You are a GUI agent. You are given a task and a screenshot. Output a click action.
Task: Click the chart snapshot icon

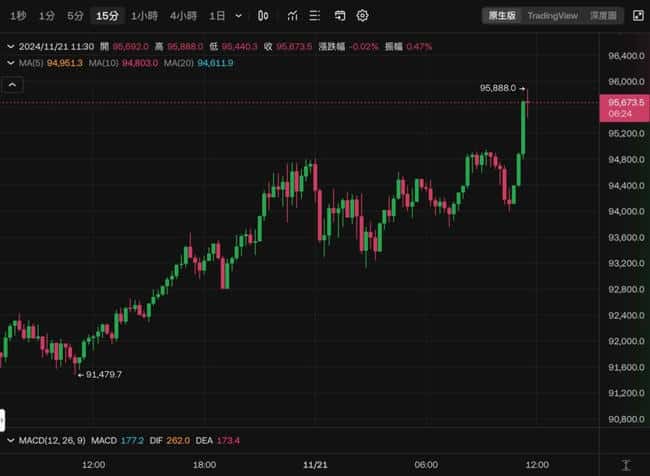pyautogui.click(x=340, y=16)
